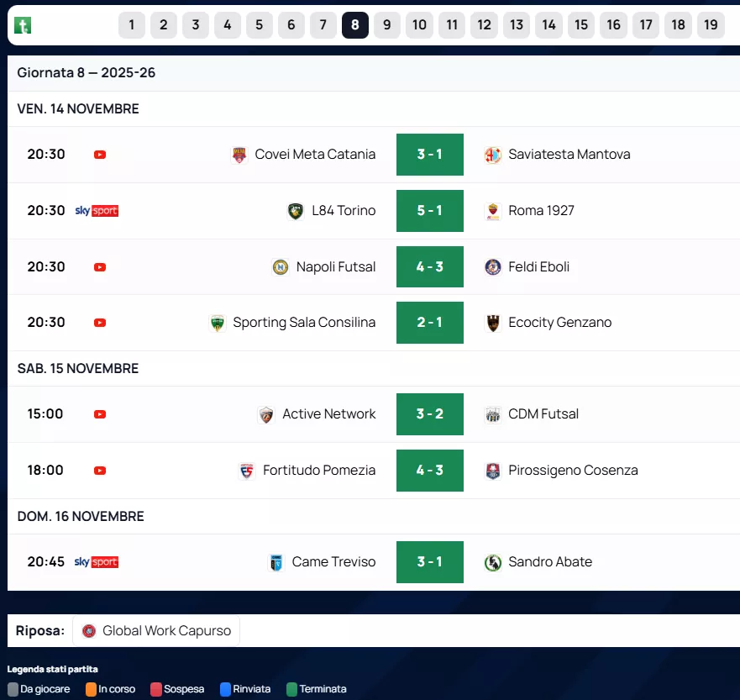The height and width of the screenshot is (700, 740).
Task: Click the Came Treviso team crest
Action: (x=276, y=562)
